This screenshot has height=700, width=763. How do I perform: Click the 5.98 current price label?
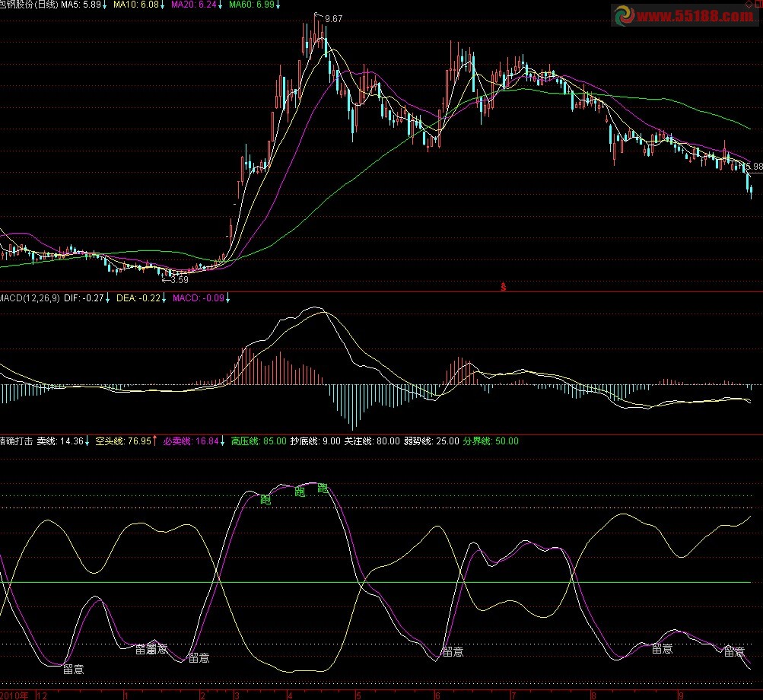tap(753, 166)
